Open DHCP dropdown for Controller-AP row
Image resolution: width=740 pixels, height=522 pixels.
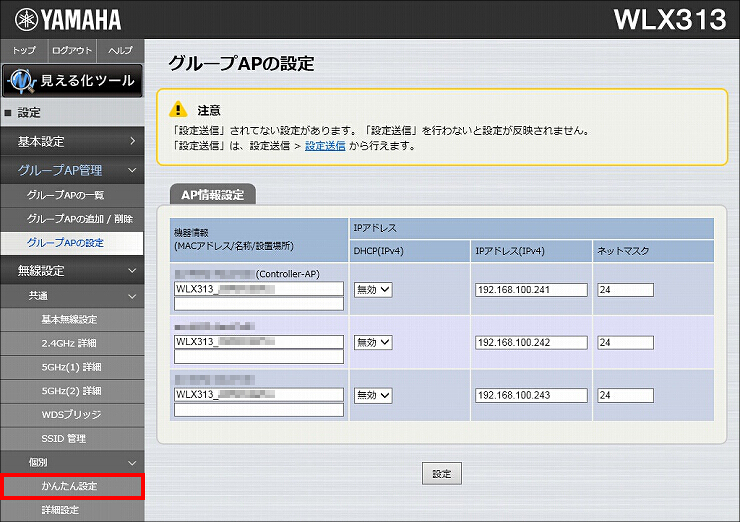pos(373,290)
